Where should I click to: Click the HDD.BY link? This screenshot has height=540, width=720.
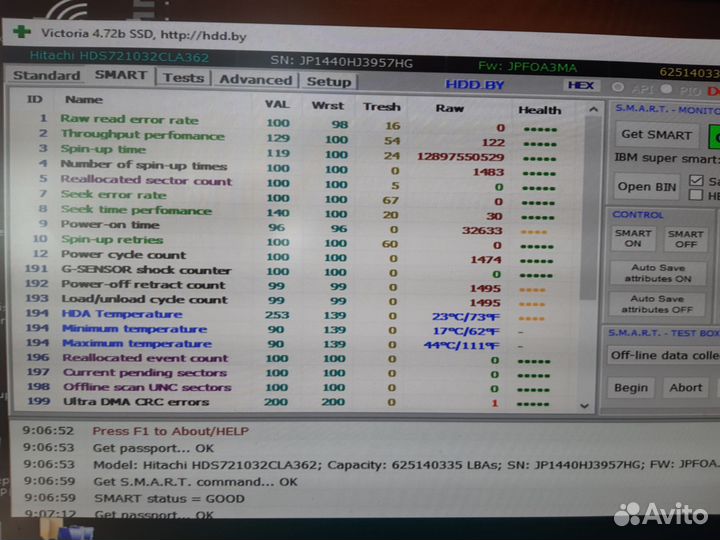pyautogui.click(x=474, y=85)
